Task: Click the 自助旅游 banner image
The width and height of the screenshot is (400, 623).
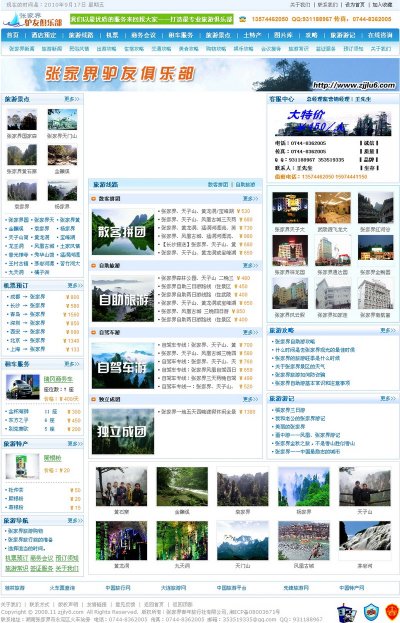Action: coord(123,299)
